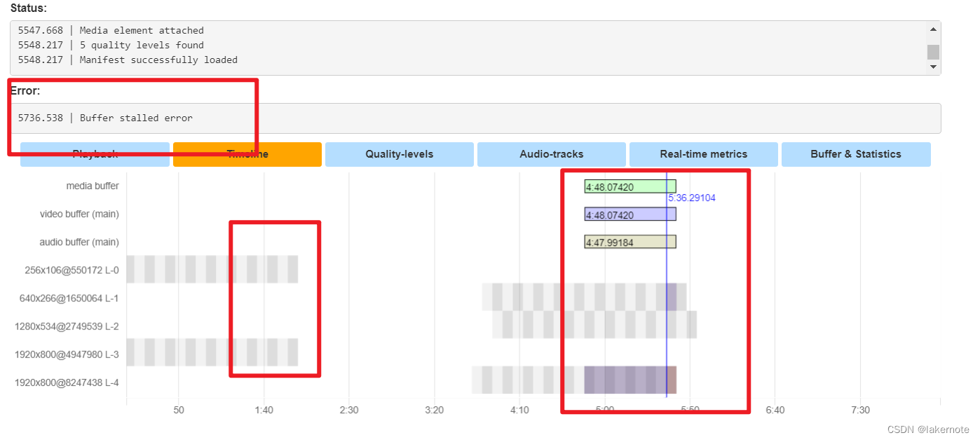Viewport: 980px width, 440px height.
Task: Click the 1:40 time axis label
Action: (x=264, y=410)
